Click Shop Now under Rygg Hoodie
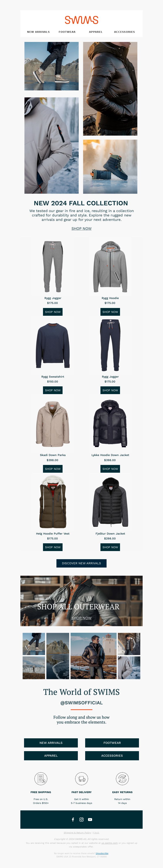 click(x=110, y=312)
